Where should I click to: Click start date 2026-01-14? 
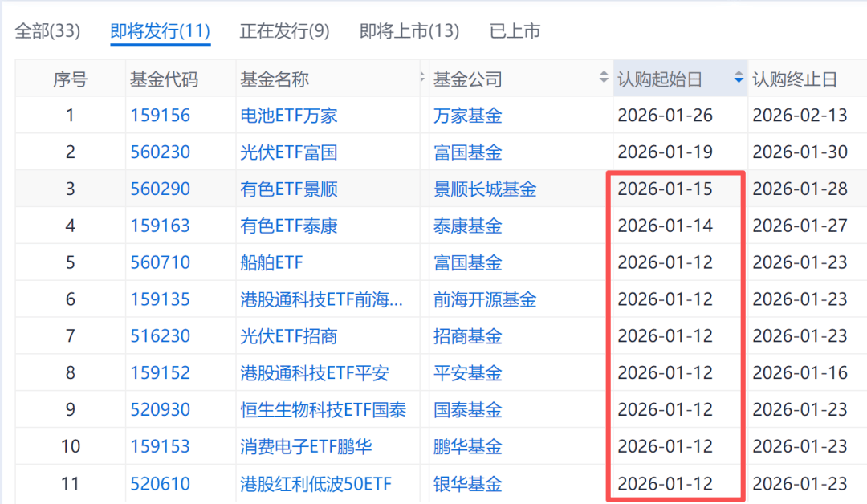666,226
